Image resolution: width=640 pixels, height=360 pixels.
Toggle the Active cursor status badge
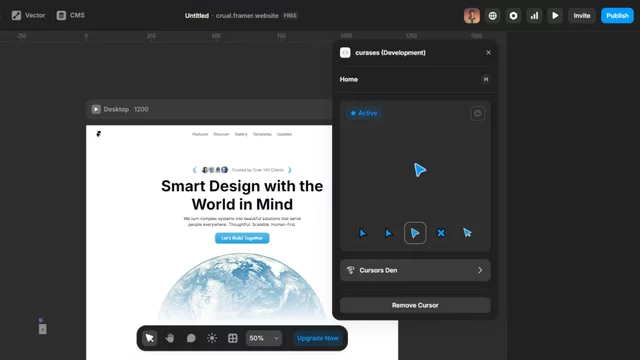[x=364, y=113]
